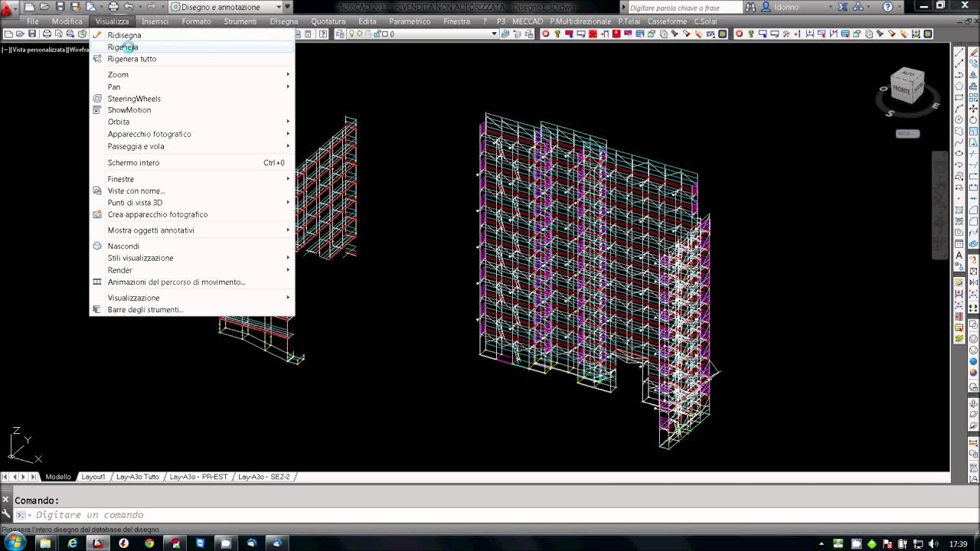Click the Help question mark icon
This screenshot has width=980, height=551.
887,7
